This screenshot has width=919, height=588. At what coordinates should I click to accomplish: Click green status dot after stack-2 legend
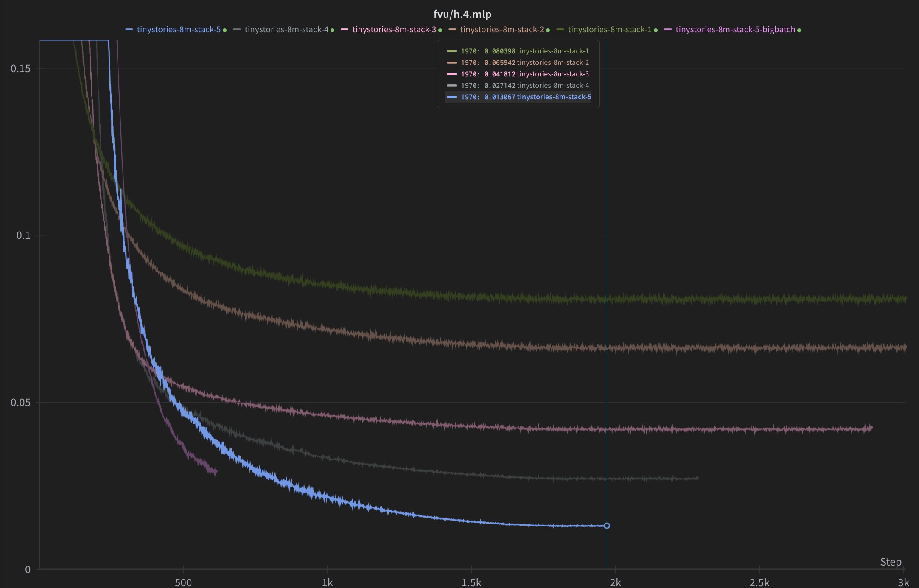pyautogui.click(x=548, y=30)
